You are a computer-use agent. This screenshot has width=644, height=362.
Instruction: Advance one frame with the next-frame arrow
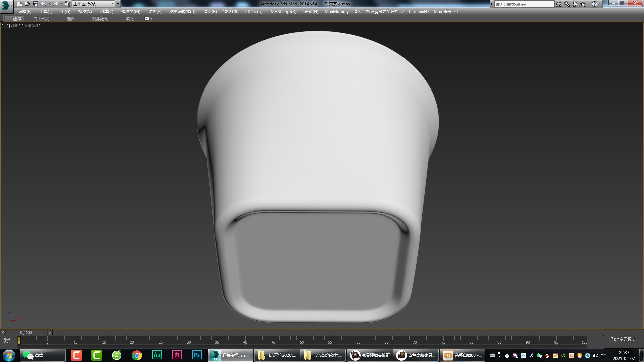pyautogui.click(x=50, y=332)
